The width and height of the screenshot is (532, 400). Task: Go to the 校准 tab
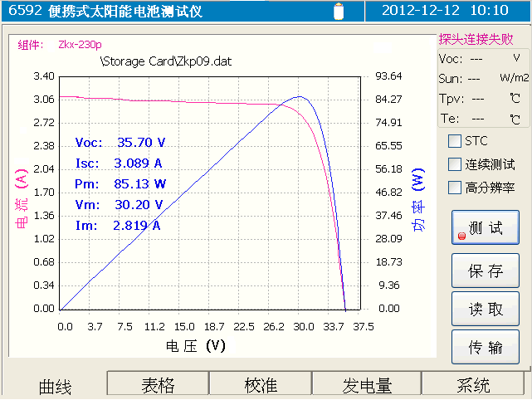(x=261, y=385)
